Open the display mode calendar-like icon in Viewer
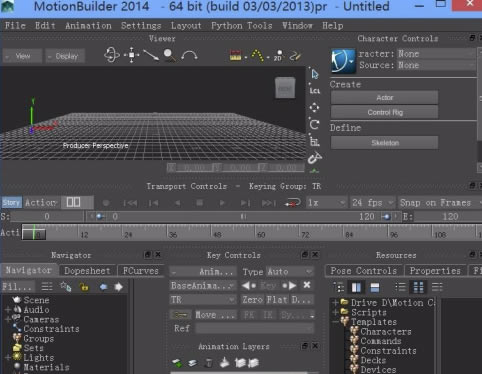Screen dimensions: 482x374 tap(236, 55)
